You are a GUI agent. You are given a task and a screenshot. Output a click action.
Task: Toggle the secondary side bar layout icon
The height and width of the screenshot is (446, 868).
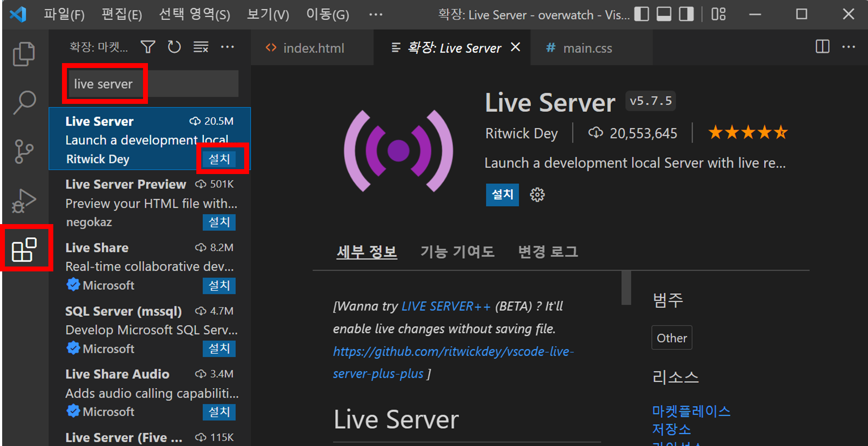pos(686,14)
